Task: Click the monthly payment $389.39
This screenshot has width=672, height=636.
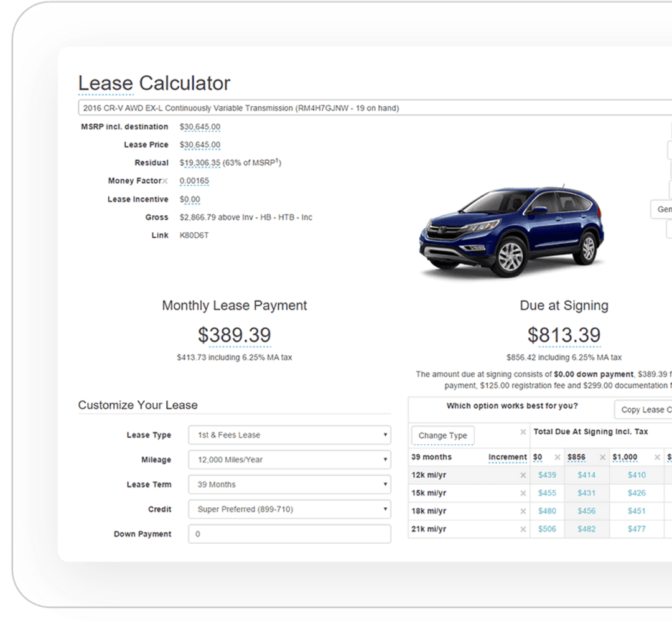Action: [235, 335]
